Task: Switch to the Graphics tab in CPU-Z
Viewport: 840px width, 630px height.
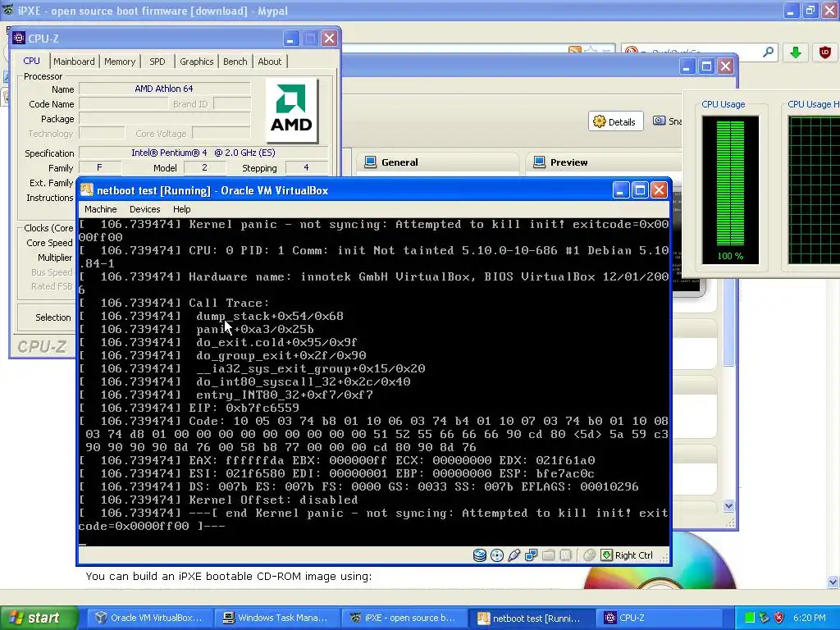Action: [x=197, y=61]
